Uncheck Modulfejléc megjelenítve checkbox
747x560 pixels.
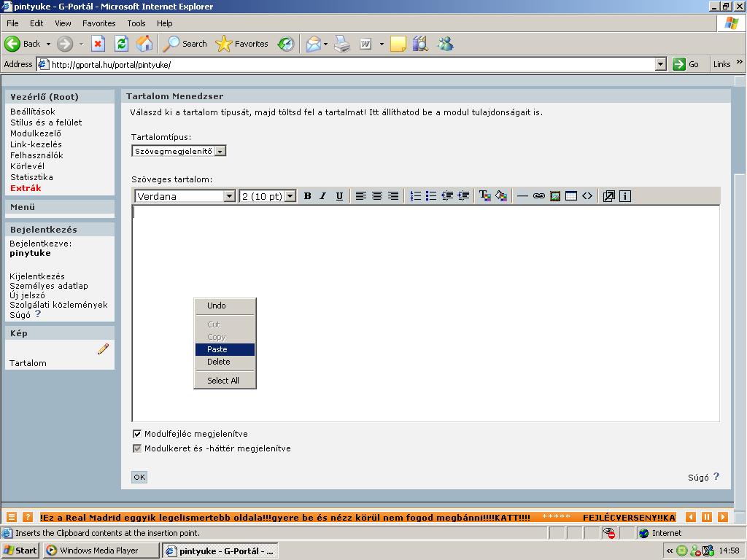(x=137, y=434)
